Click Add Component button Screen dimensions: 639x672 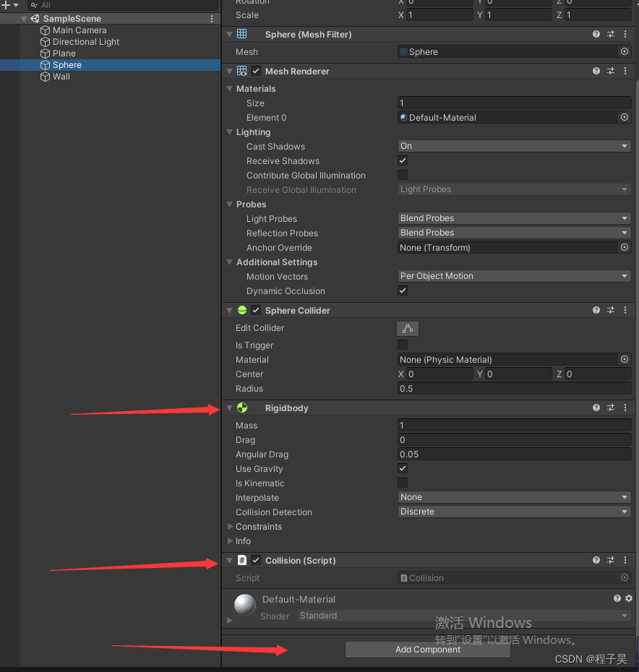coord(428,650)
